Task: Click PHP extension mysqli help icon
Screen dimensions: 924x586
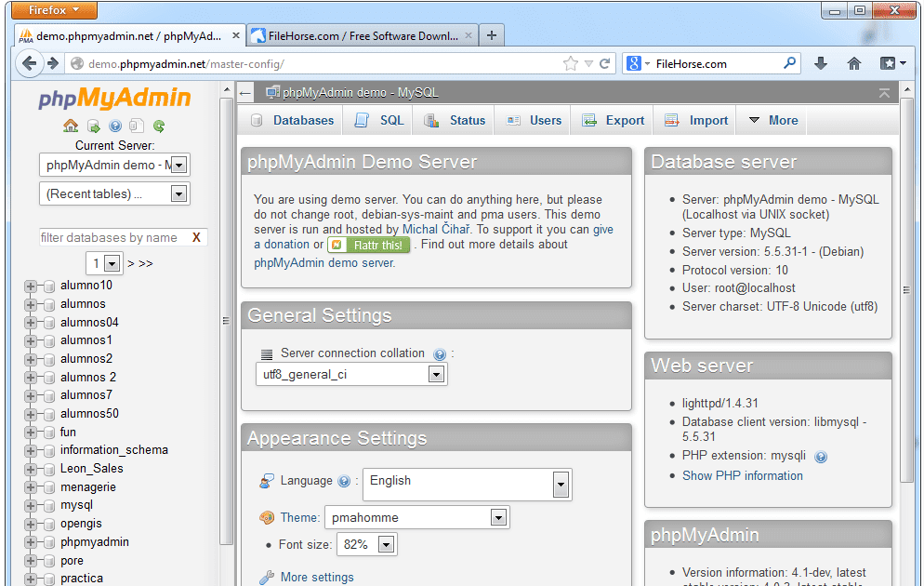Action: [x=821, y=457]
